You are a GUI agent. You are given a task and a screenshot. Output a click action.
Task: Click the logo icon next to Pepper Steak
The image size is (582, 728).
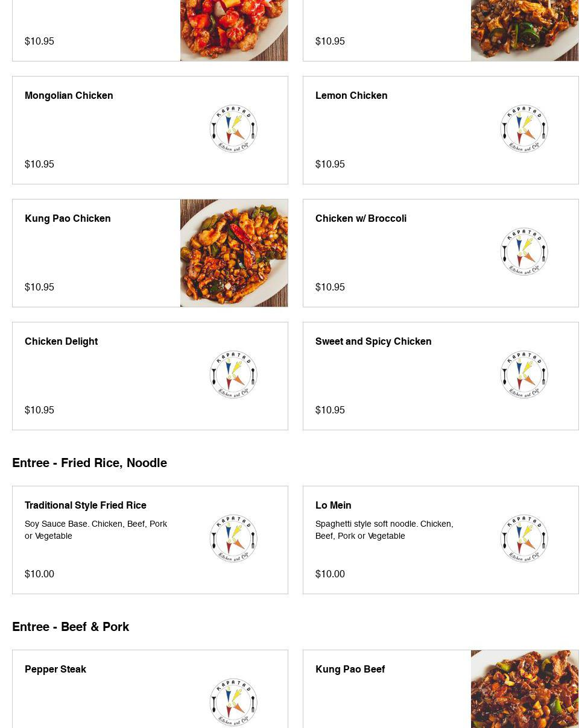(x=233, y=702)
